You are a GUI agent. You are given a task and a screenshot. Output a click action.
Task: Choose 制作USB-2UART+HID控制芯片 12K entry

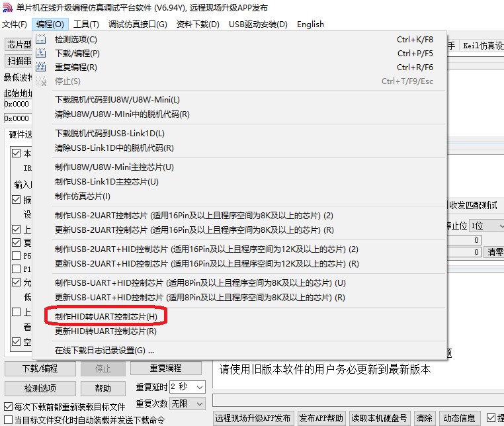[239, 249]
